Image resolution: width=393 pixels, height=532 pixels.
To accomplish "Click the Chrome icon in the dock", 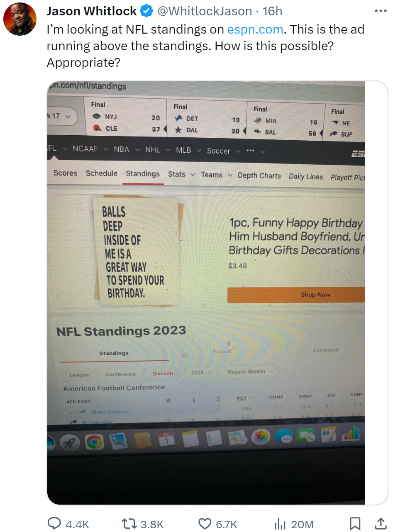I will point(95,442).
